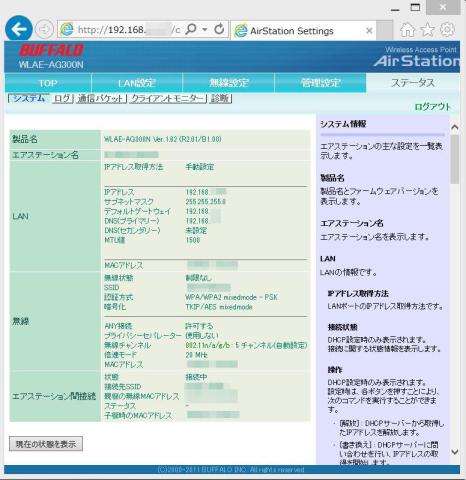This screenshot has height=480, width=466.
Task: Open browser Tools gear icon
Action: (x=448, y=30)
